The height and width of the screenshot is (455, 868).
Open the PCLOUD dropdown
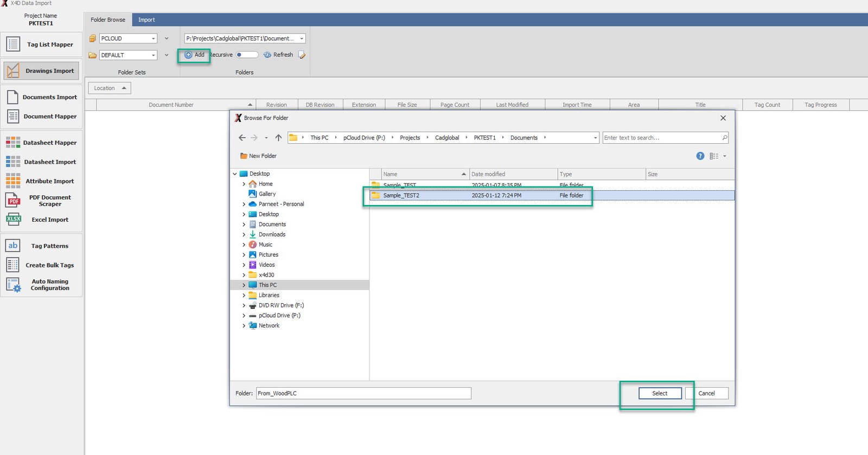[x=154, y=39]
